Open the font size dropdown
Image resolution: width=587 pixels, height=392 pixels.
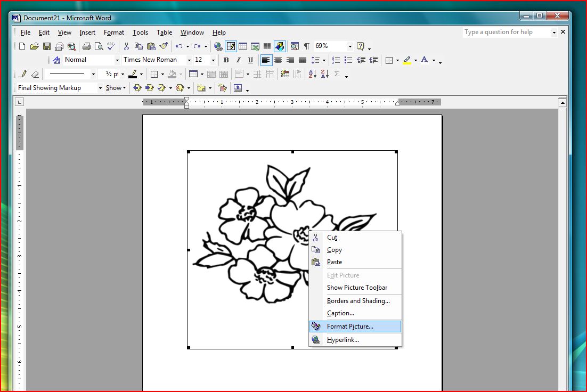coord(212,60)
